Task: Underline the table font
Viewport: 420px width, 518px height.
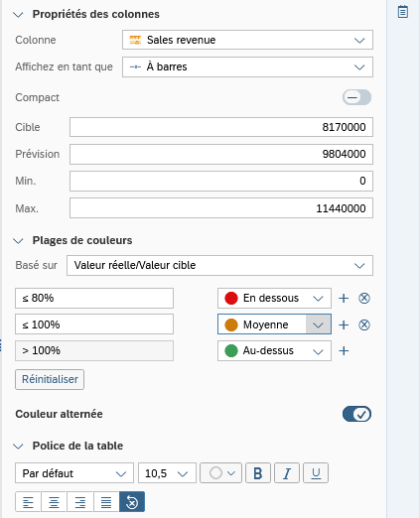Action: 316,473
